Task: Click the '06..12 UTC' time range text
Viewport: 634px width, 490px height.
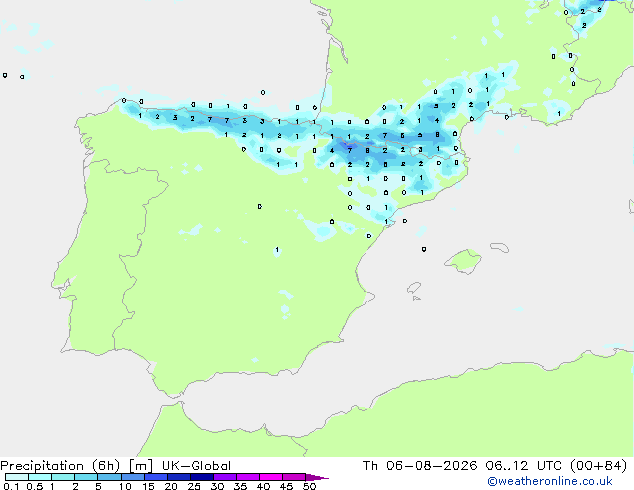Action: 524,466
